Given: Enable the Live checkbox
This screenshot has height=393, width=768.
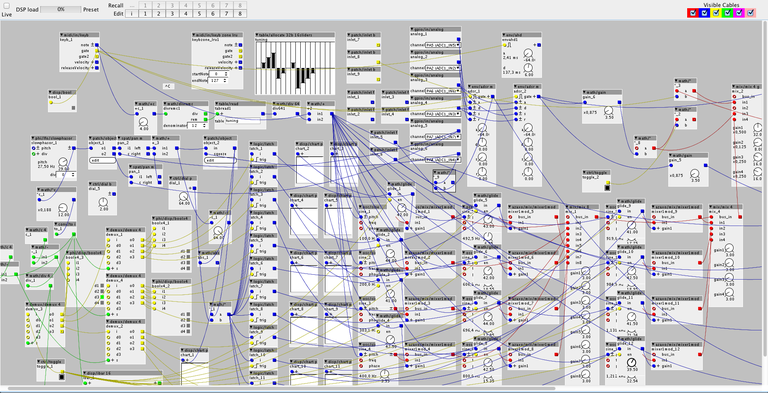Looking at the screenshot, I should 6,5.
